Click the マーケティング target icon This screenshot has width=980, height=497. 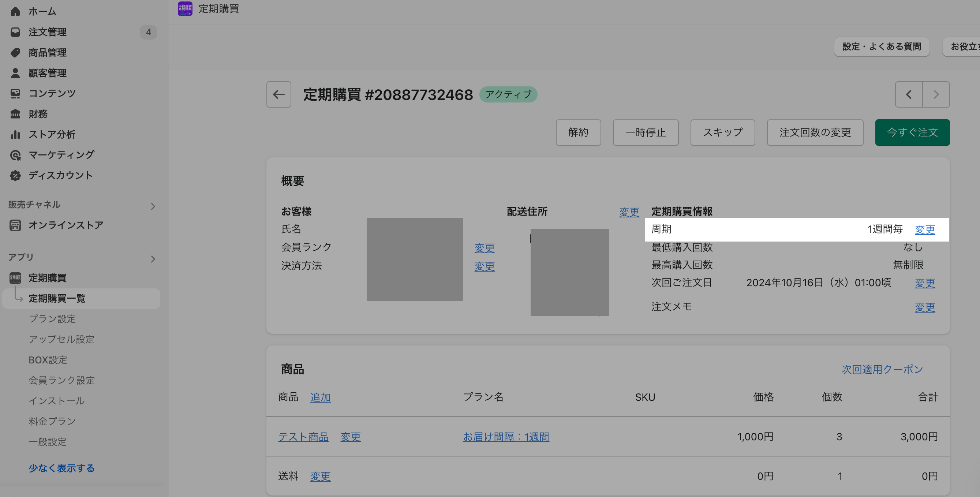(15, 155)
